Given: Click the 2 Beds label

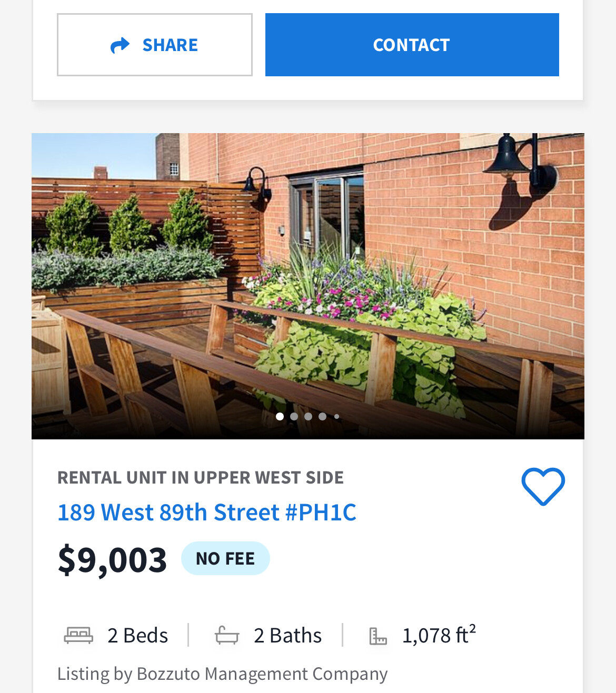Looking at the screenshot, I should 137,636.
